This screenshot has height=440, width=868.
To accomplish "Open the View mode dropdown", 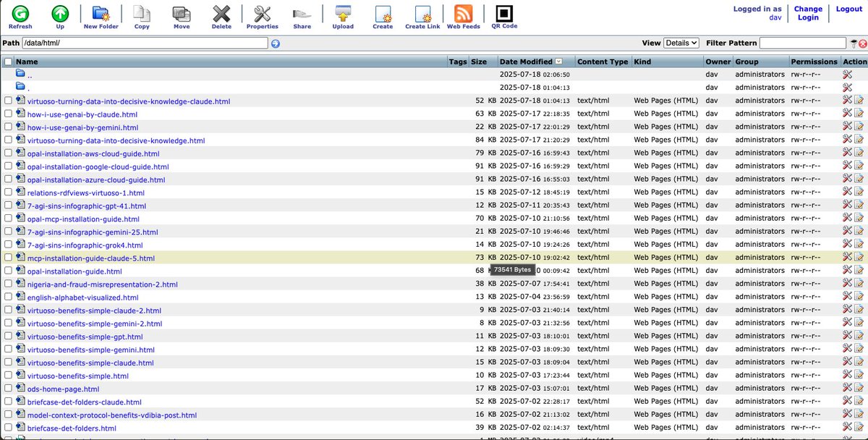I will 681,43.
